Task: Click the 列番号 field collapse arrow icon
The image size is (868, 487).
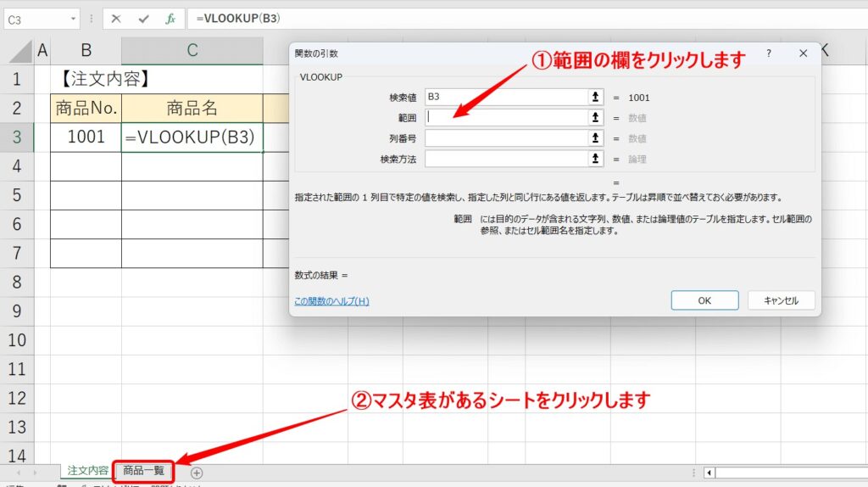Action: [595, 138]
